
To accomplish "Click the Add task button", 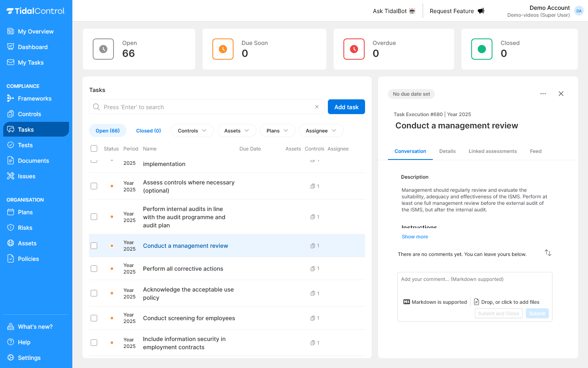I will (346, 107).
